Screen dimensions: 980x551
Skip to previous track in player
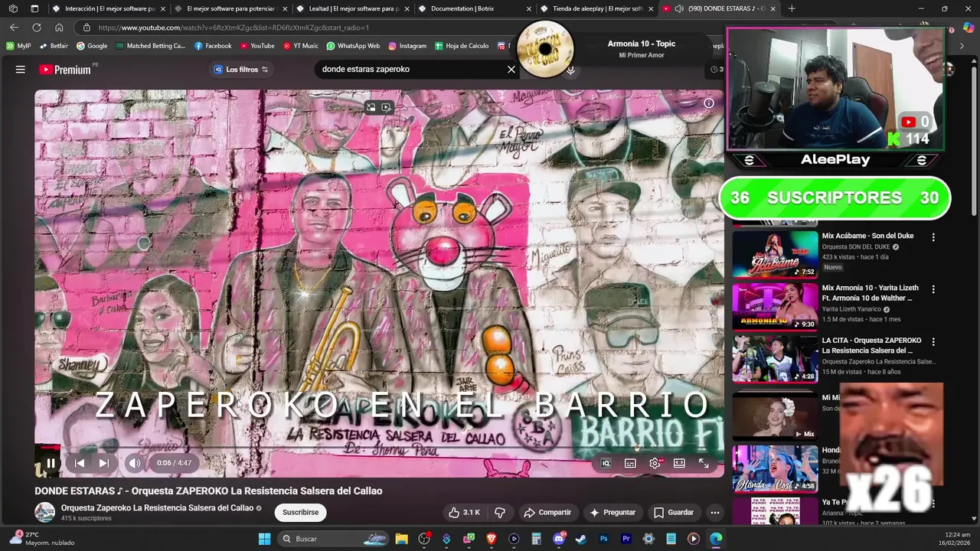pos(80,463)
